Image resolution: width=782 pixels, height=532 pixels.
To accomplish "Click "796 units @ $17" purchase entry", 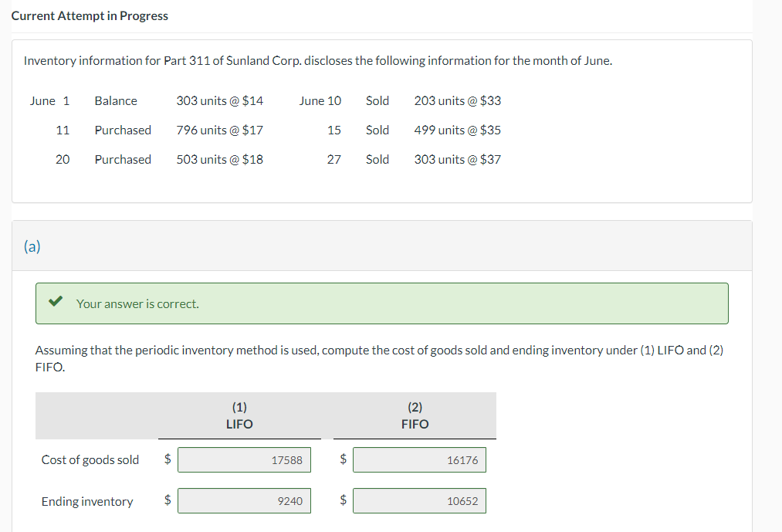I will 219,130.
